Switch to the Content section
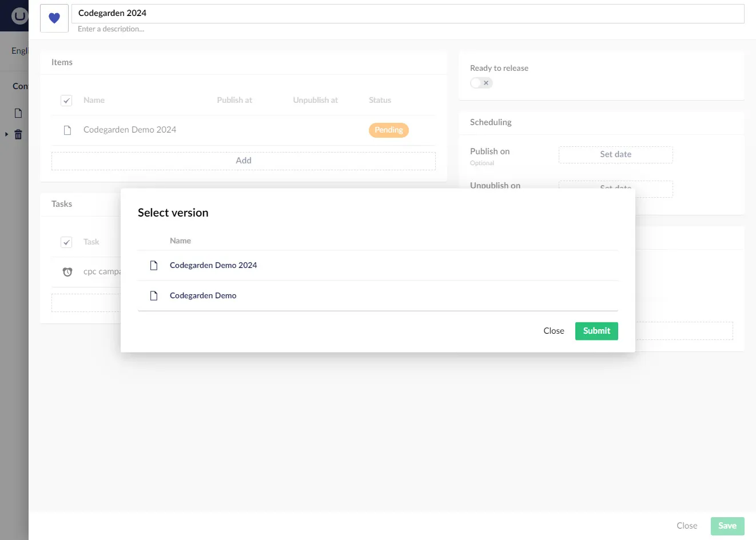The height and width of the screenshot is (540, 756). coord(20,86)
